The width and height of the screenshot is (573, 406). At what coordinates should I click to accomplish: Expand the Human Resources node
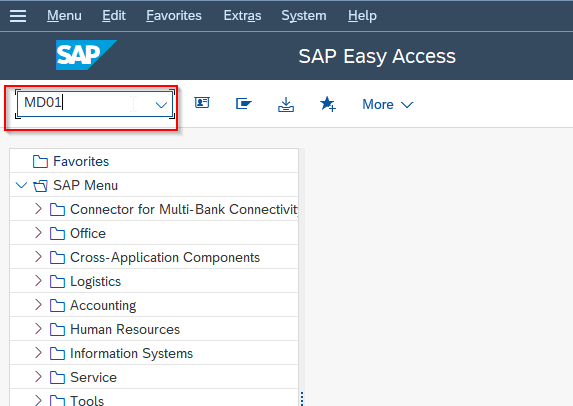38,329
